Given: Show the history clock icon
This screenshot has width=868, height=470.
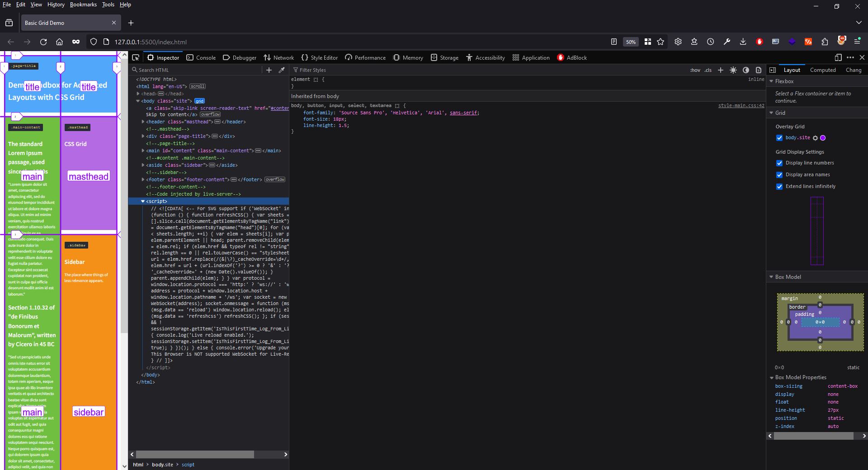Looking at the screenshot, I should coord(711,42).
